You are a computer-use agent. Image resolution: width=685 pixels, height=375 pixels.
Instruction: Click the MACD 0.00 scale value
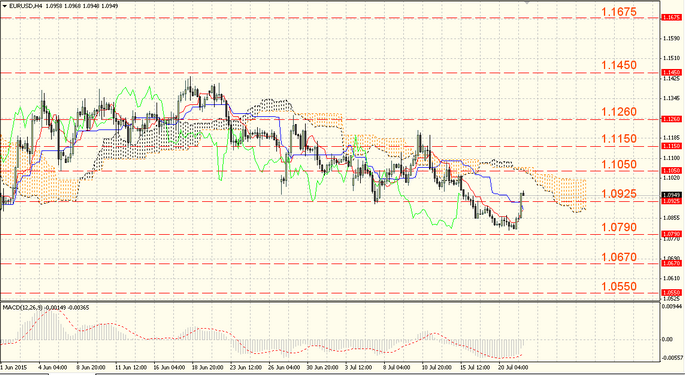(667, 339)
